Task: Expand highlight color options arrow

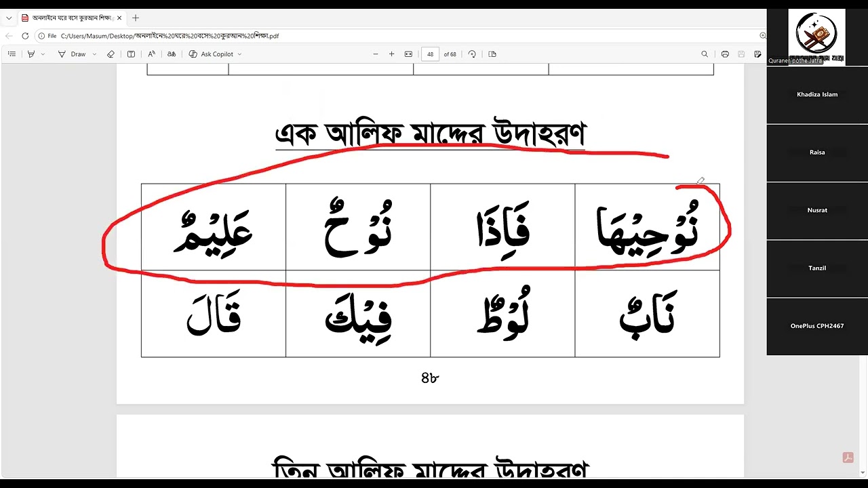Action: point(43,54)
